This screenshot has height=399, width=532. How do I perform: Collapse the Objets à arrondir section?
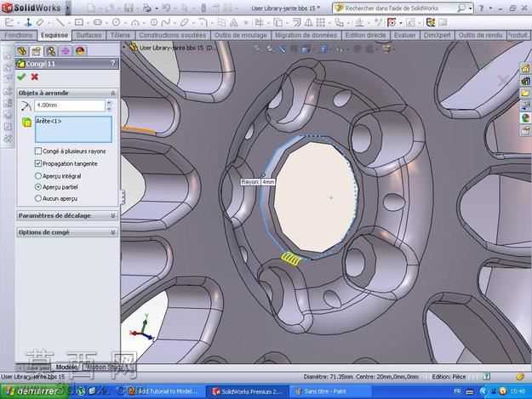[x=112, y=93]
